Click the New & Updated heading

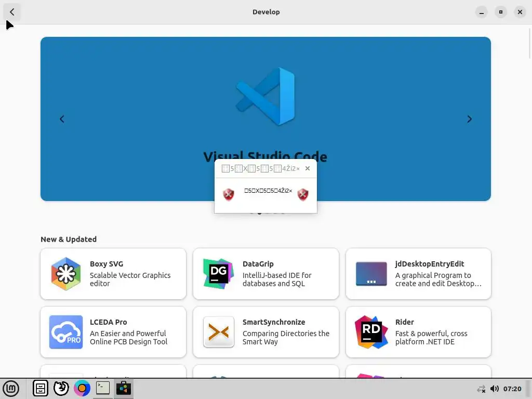point(69,239)
